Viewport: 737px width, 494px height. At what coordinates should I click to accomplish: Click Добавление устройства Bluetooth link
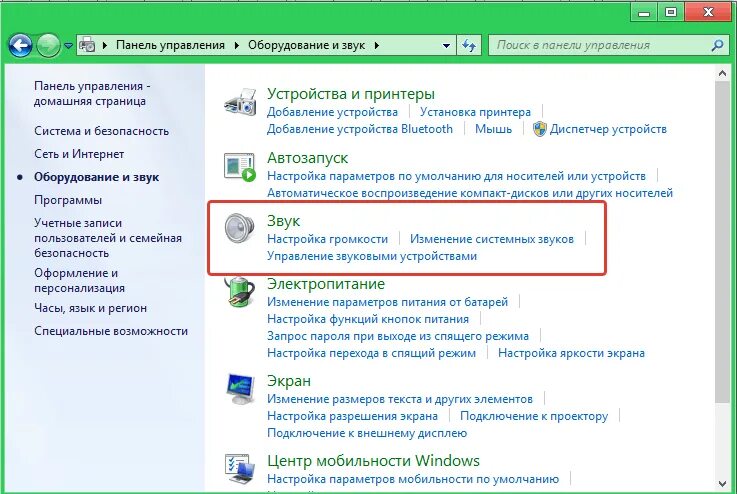click(360, 129)
